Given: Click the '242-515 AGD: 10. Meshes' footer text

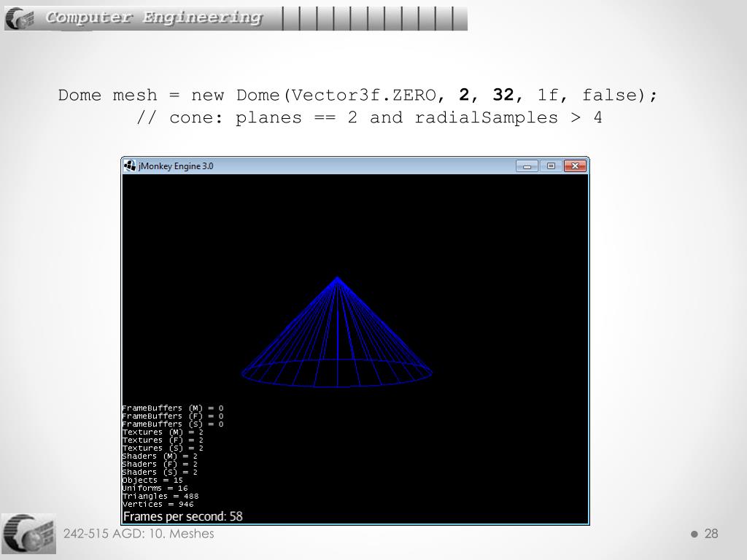Looking at the screenshot, I should 139,533.
